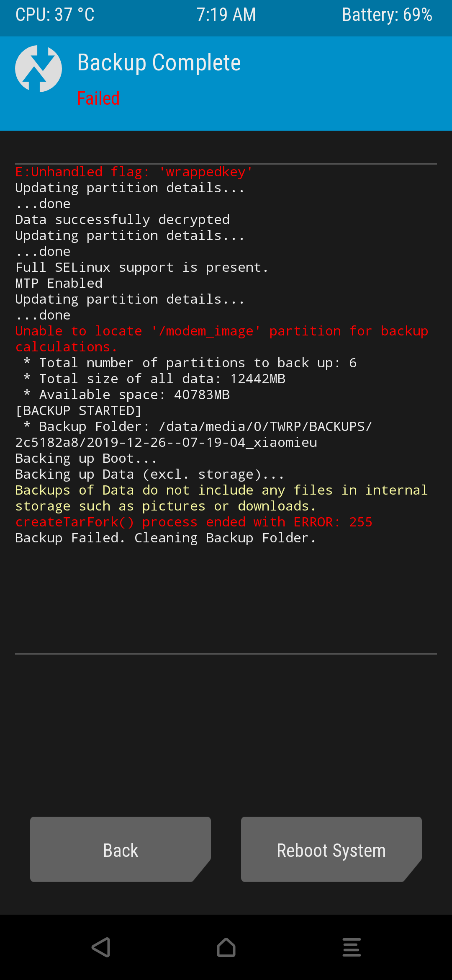Screen dimensions: 452x980
Task: Tap the 7:19 AM clock display
Action: [x=226, y=15]
